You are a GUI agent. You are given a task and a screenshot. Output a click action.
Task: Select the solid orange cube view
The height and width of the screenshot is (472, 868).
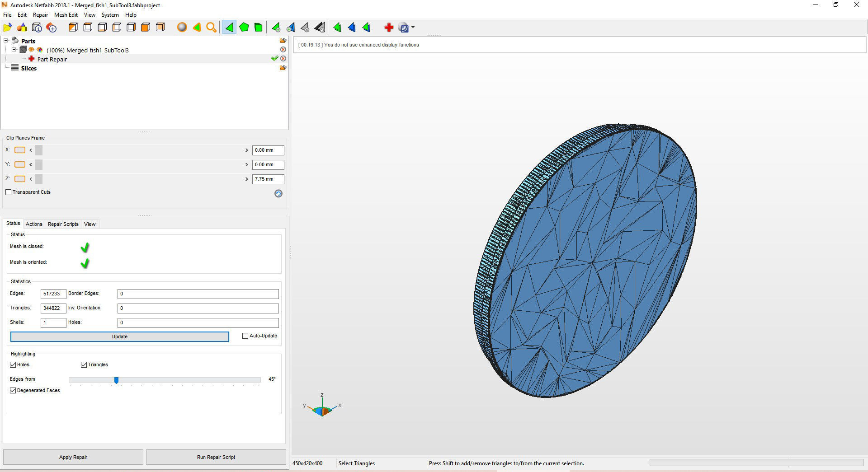(x=146, y=28)
